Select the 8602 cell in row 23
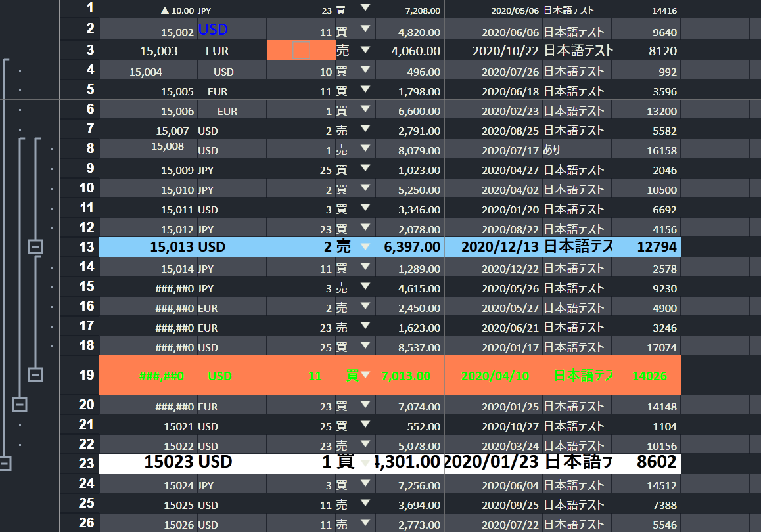The image size is (761, 532). pos(656,462)
